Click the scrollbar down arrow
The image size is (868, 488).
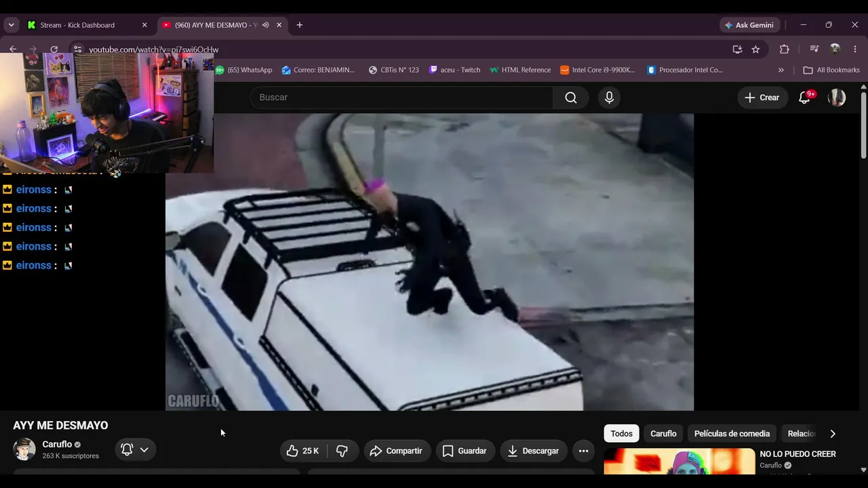[863, 470]
